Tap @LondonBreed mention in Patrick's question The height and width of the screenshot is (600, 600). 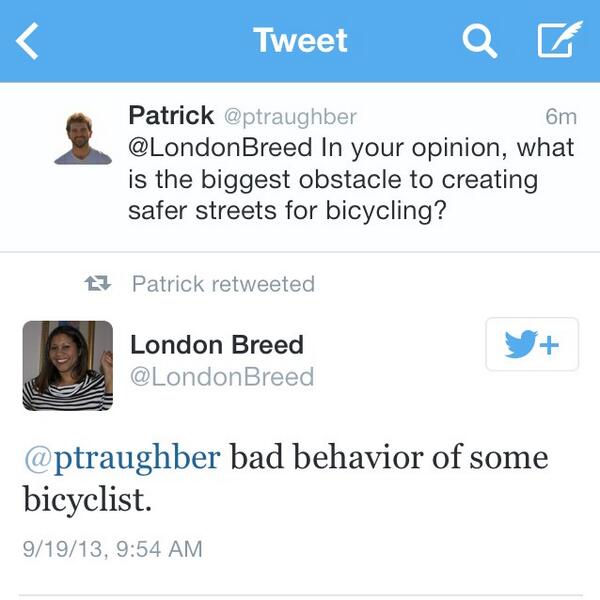[x=220, y=148]
